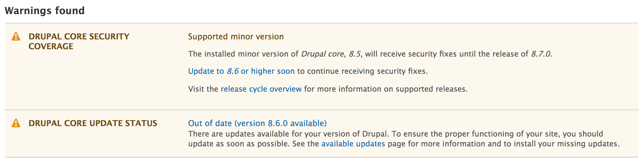Open the "Update to 8.6 or higher soon" link
Screen dimensions: 644x163
tap(241, 71)
